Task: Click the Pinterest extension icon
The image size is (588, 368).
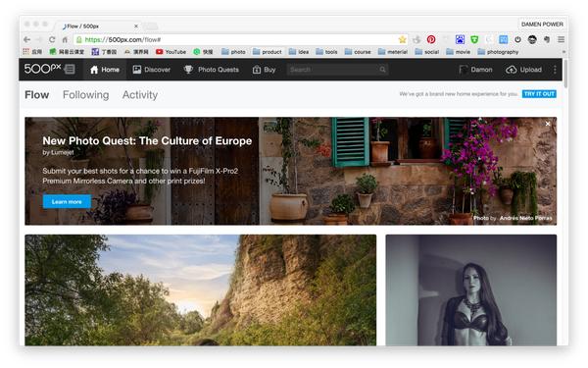Action: click(431, 39)
